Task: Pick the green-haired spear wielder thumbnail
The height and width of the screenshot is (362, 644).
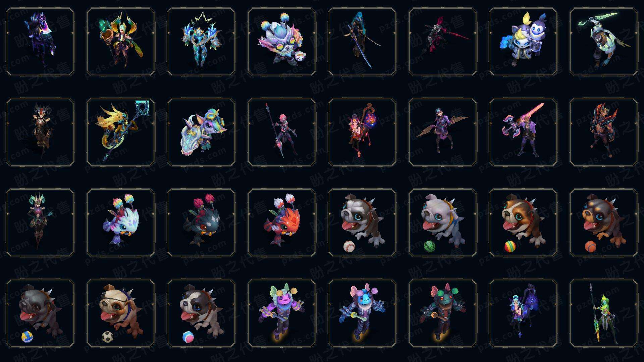Action: 604,313
